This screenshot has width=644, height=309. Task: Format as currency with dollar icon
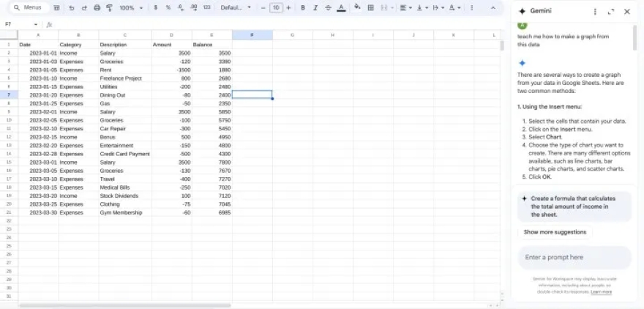tap(155, 8)
